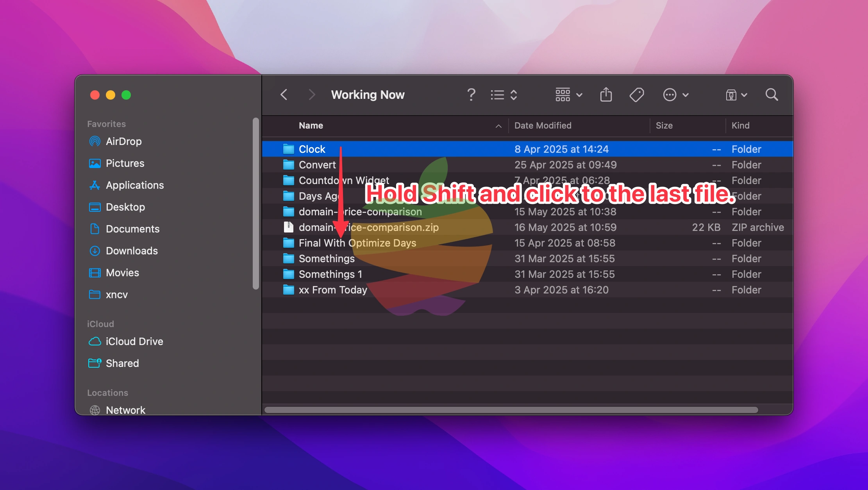Click the Downloads sidebar icon
868x490 pixels.
coord(95,250)
